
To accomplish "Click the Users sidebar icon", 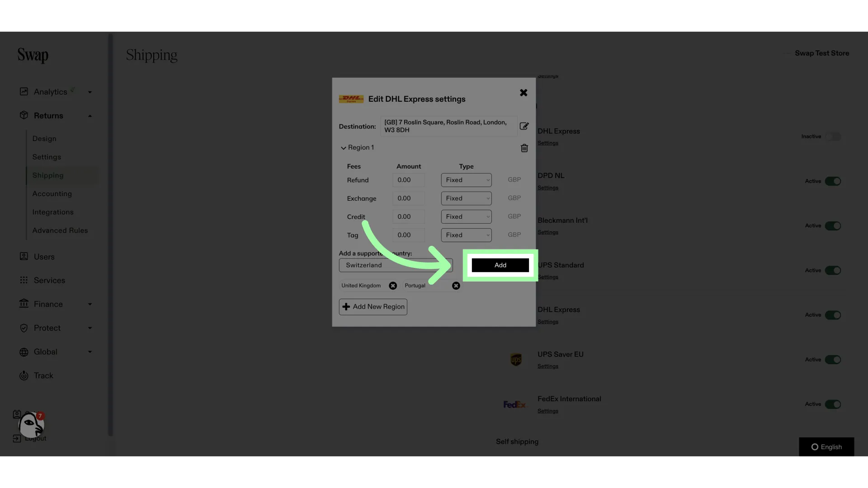I will (24, 256).
